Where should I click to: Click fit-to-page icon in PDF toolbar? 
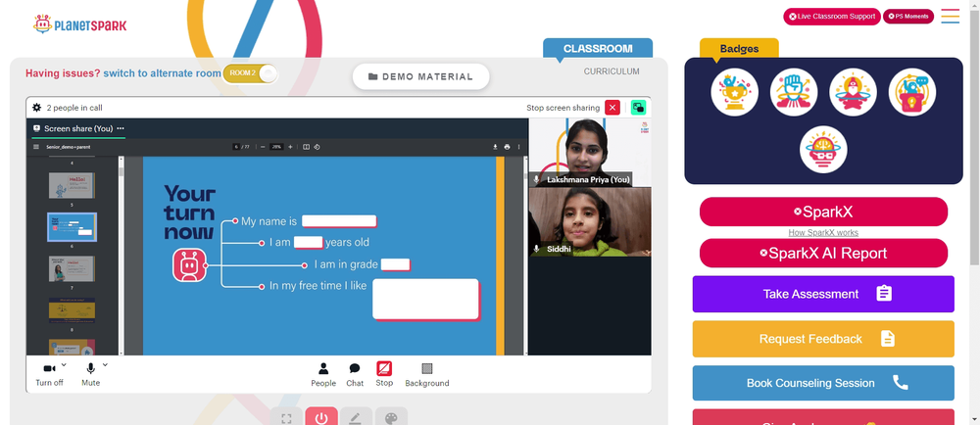pos(306,147)
